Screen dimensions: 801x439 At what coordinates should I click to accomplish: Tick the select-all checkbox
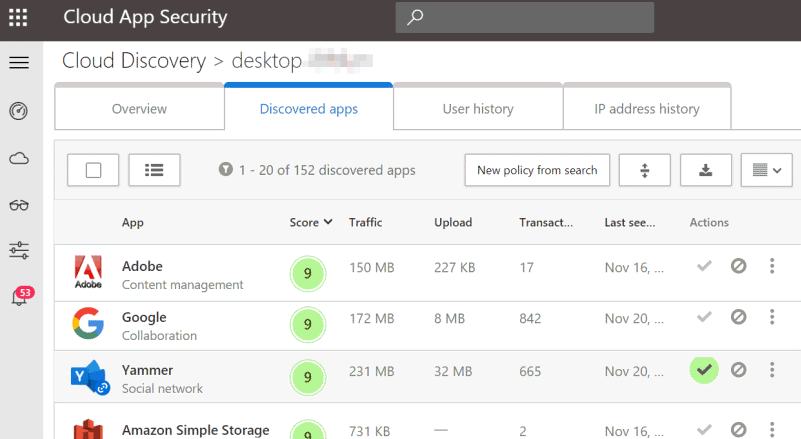93,170
